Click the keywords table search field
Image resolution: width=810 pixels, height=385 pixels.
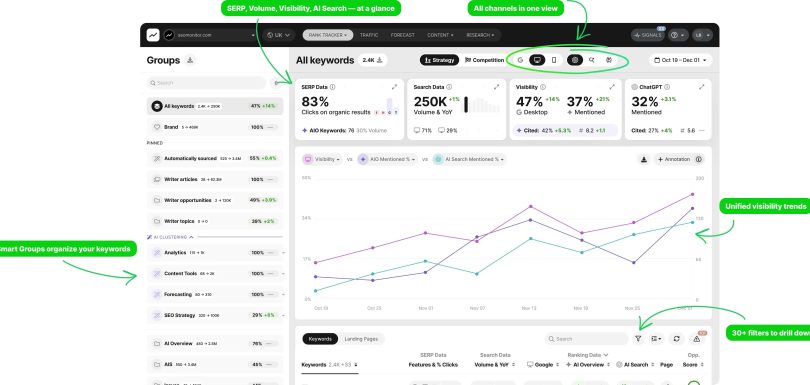point(586,339)
